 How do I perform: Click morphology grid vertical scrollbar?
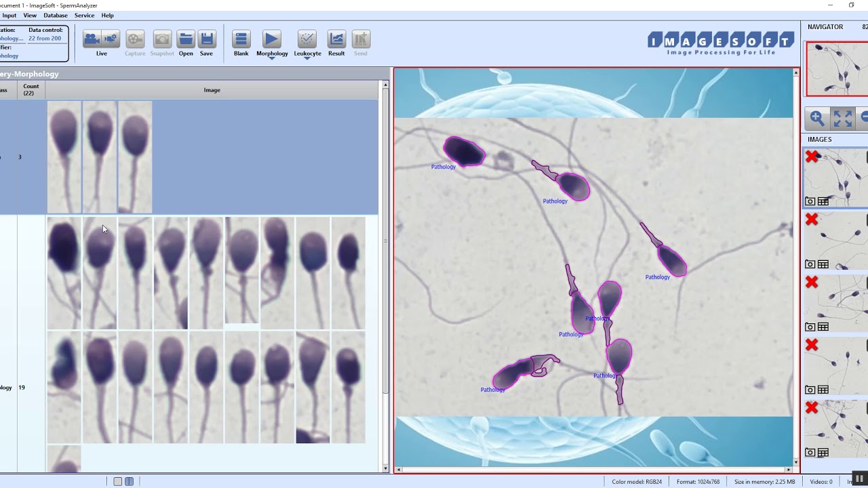click(x=385, y=241)
